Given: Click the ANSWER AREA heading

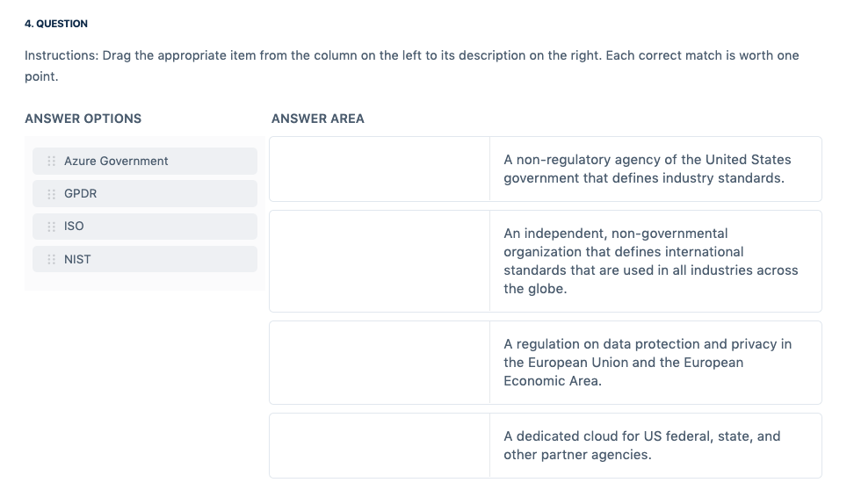Looking at the screenshot, I should (317, 119).
